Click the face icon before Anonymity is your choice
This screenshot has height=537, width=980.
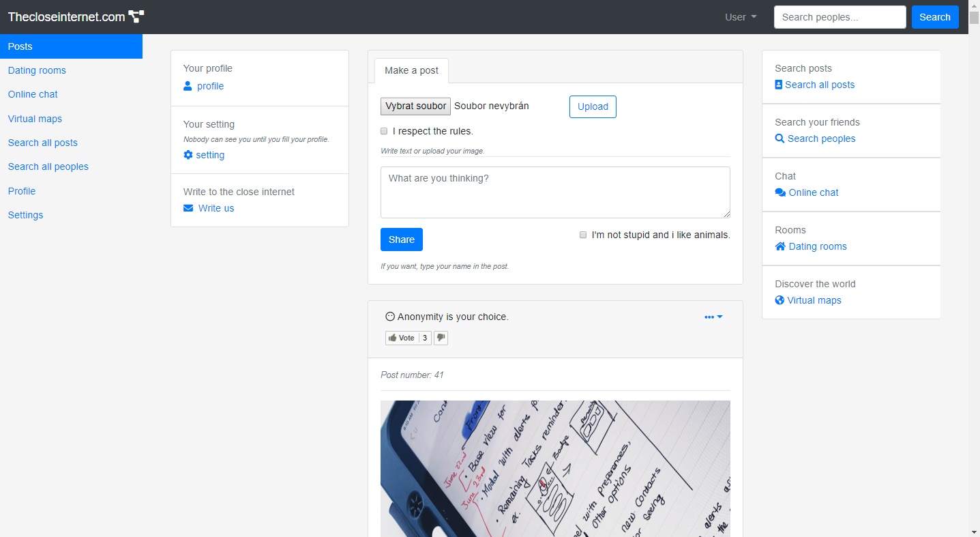point(390,317)
